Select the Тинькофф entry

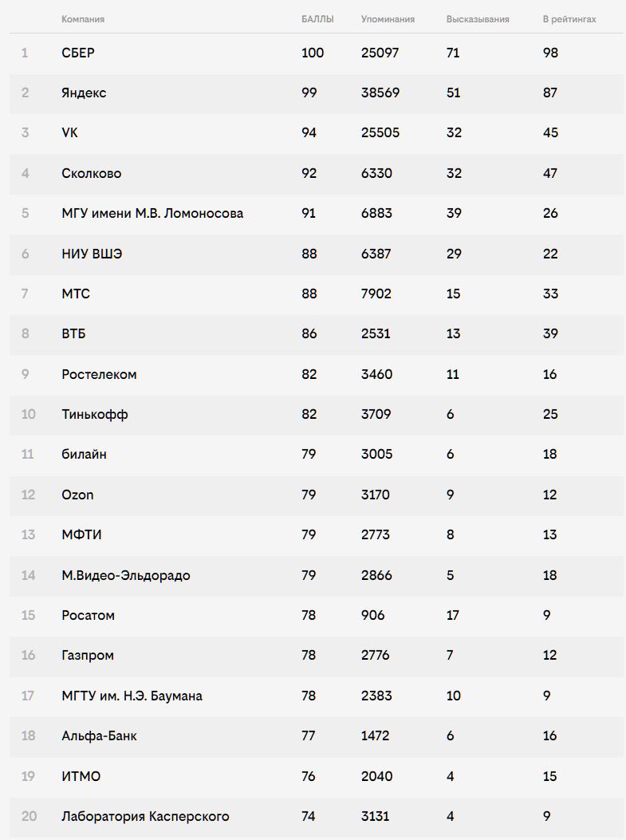click(95, 414)
